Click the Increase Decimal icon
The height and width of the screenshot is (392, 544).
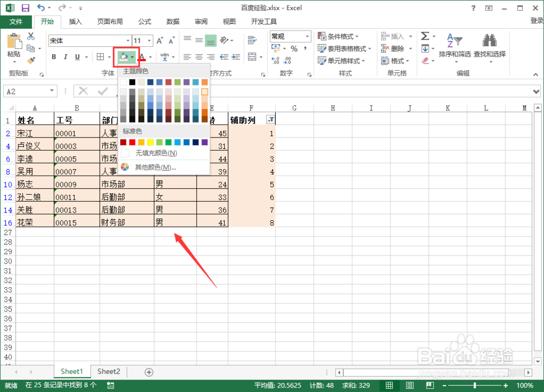tap(275, 61)
